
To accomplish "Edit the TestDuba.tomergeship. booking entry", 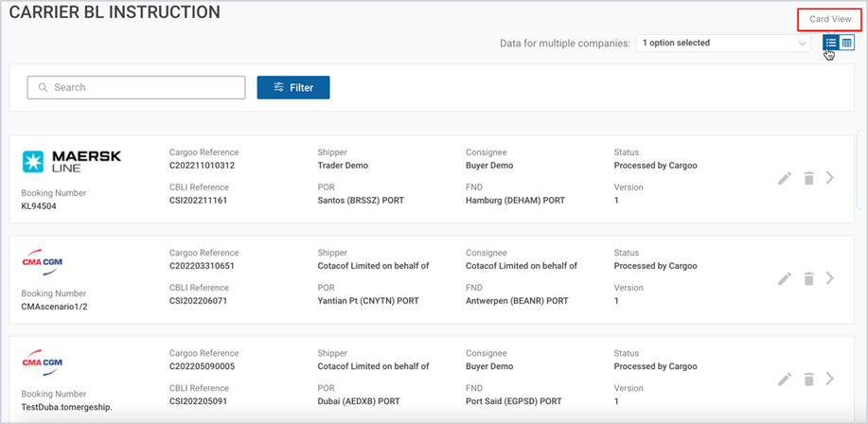I will pos(785,380).
